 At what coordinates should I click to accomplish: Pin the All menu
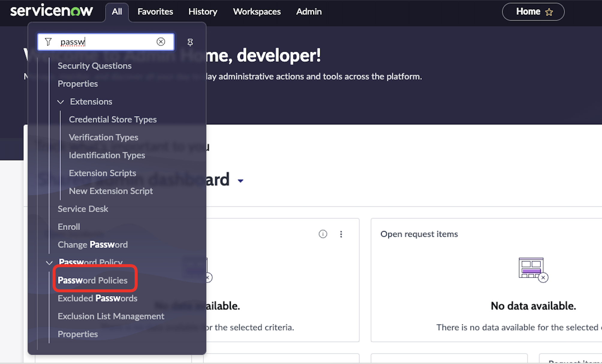[x=190, y=42]
